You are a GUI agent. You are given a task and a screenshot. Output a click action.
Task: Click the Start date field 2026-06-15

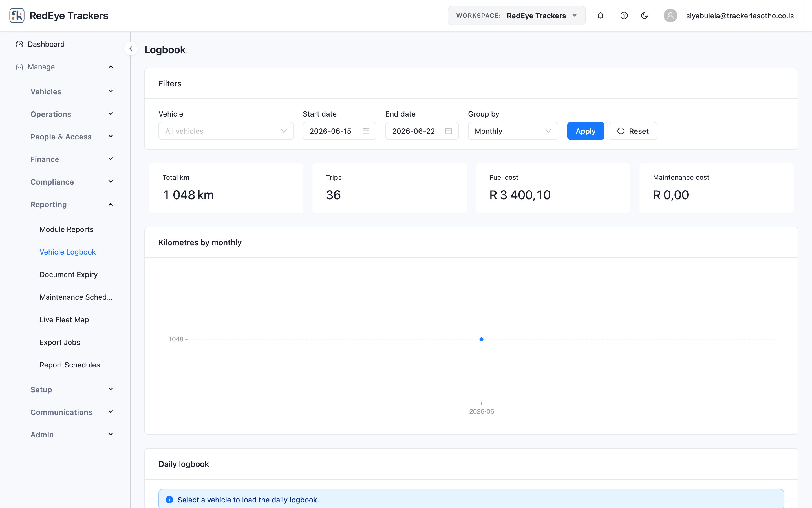click(339, 131)
